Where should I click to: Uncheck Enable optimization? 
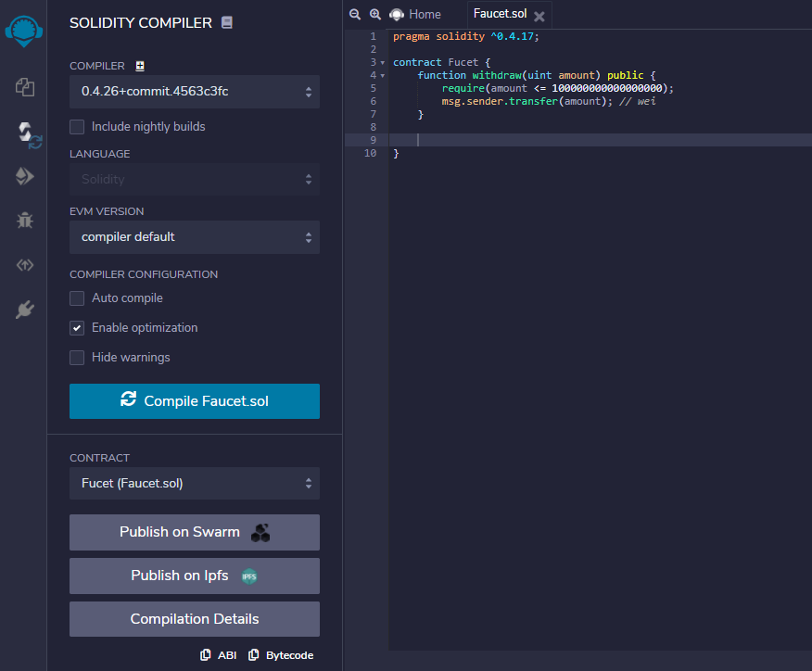click(x=78, y=328)
